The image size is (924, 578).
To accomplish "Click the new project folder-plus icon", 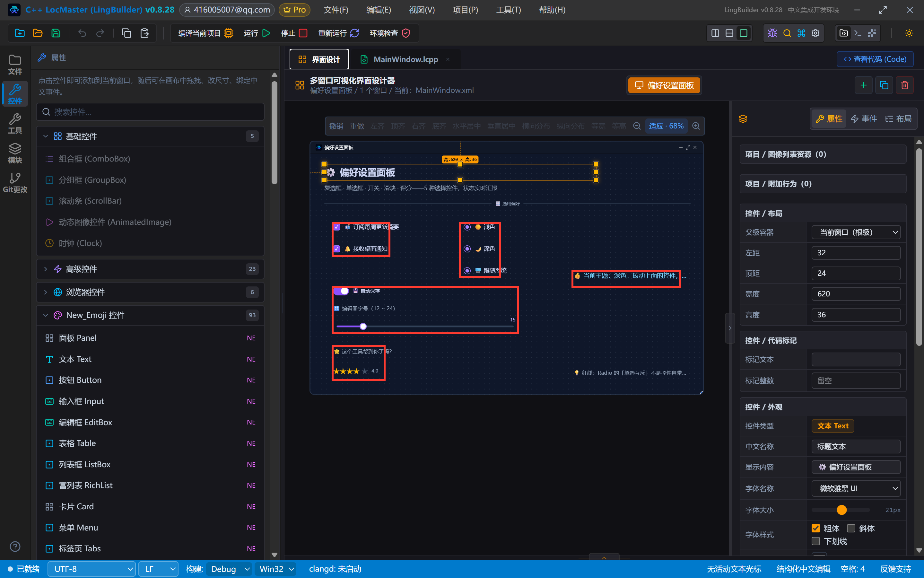I will pos(20,33).
